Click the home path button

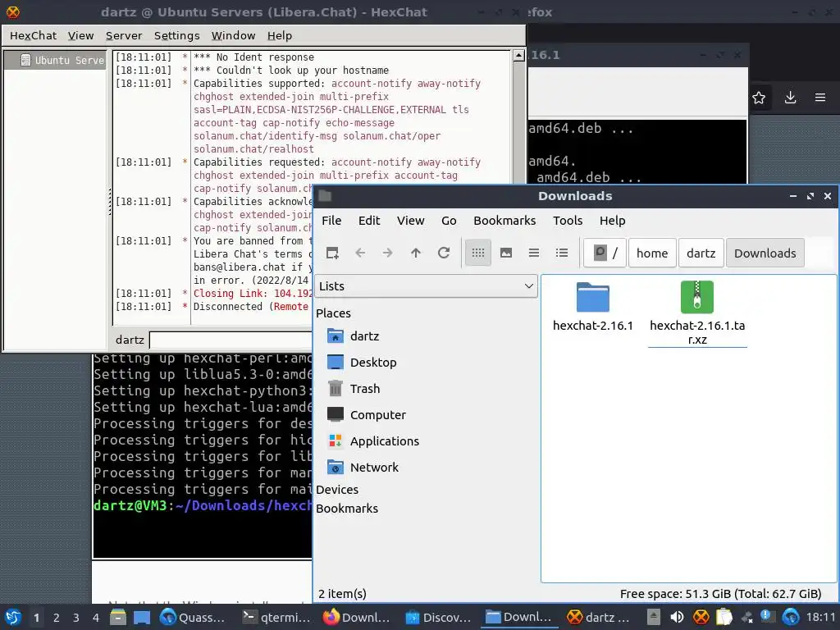[x=652, y=253]
